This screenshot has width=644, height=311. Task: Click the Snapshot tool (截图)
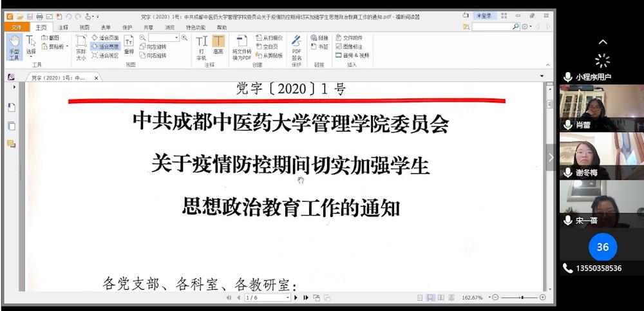(x=50, y=37)
